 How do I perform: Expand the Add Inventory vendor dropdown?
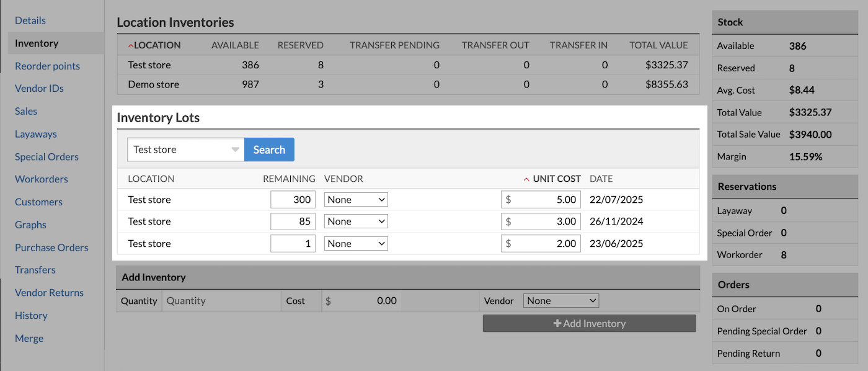pyautogui.click(x=561, y=301)
